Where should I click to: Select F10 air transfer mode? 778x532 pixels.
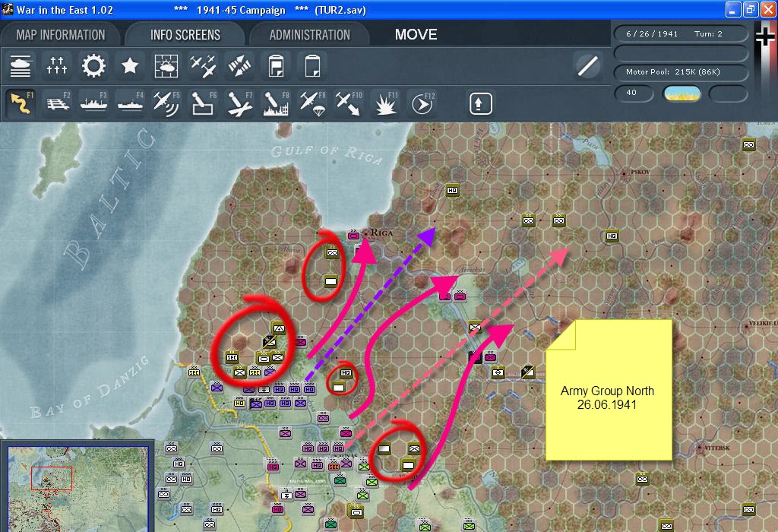point(348,103)
